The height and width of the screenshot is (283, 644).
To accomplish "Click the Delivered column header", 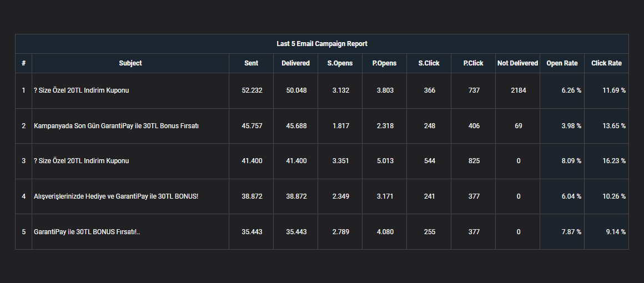I will click(296, 63).
